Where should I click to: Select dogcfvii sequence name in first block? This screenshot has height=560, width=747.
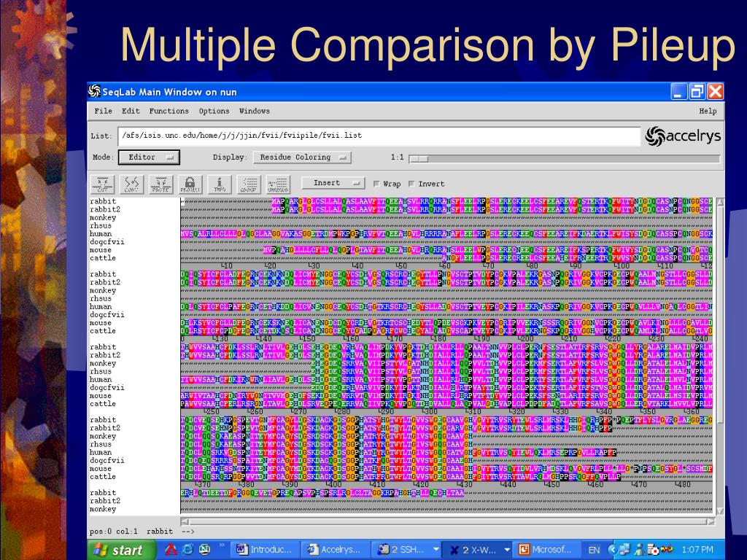(107, 242)
